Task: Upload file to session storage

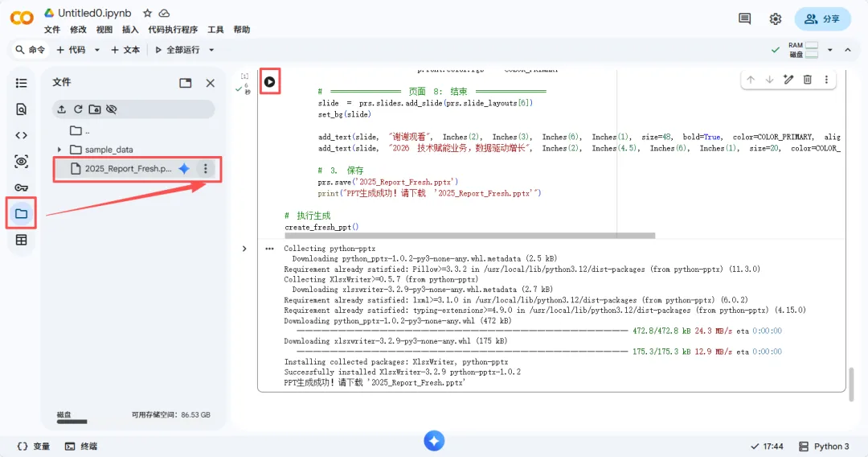Action: (61, 109)
